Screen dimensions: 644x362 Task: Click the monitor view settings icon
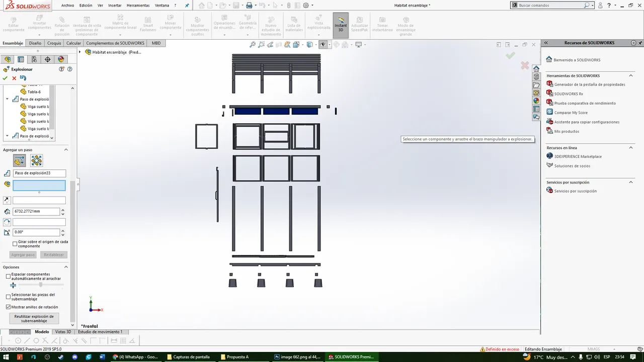click(359, 44)
